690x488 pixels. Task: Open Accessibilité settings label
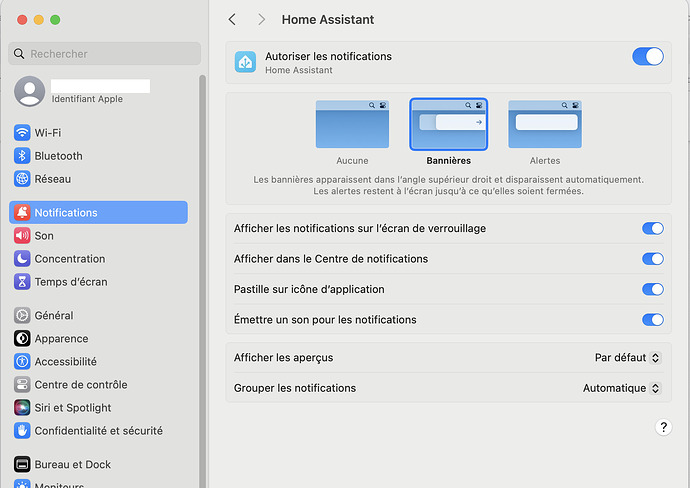(66, 362)
